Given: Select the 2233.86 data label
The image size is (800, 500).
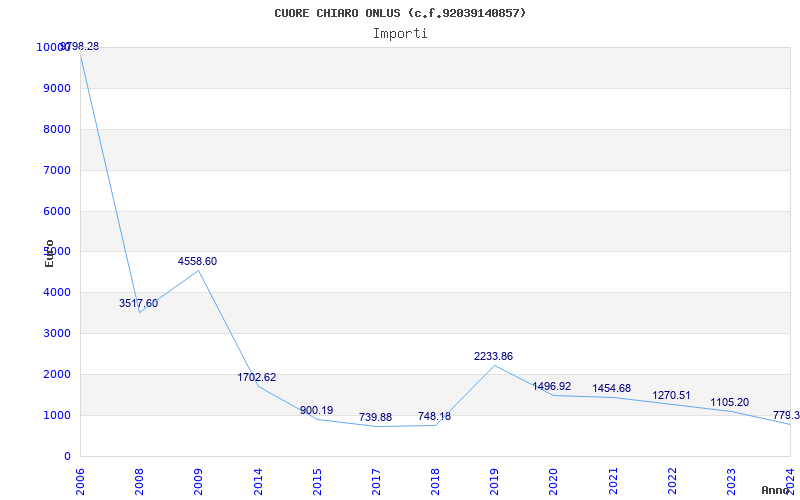Looking at the screenshot, I should pos(493,356).
